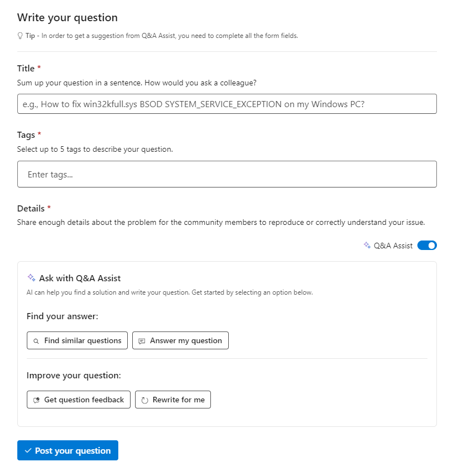The height and width of the screenshot is (476, 452).
Task: Click the sparkle icon beside Q&A Assist toggle
Action: [367, 245]
